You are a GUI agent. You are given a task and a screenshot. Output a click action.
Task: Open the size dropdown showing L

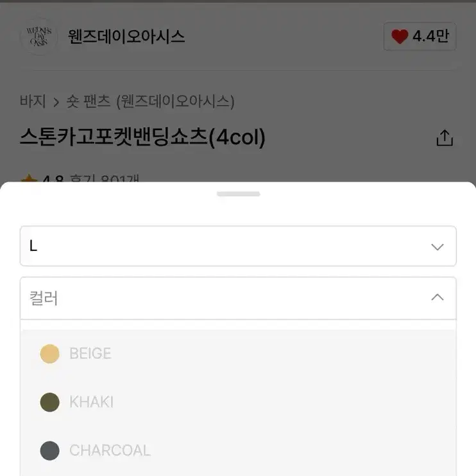[x=238, y=246]
